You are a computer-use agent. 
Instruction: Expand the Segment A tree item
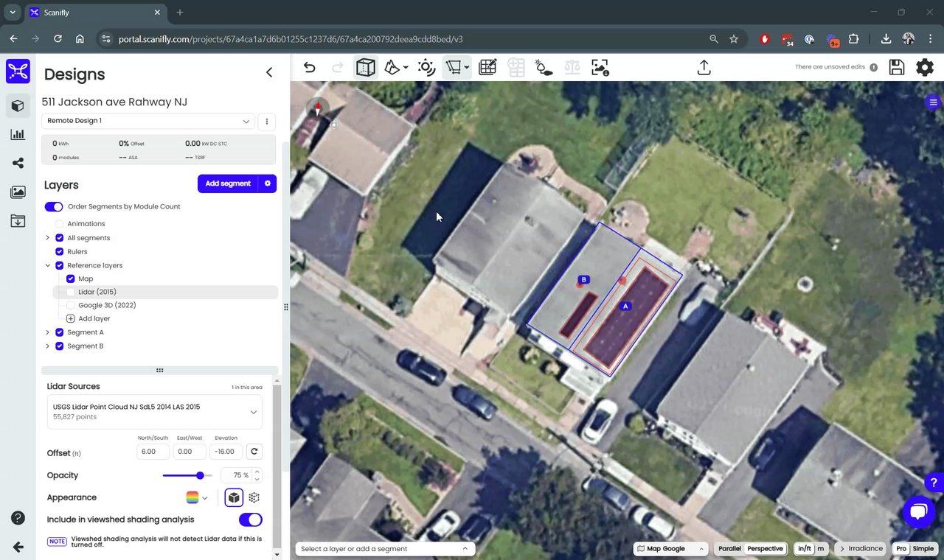[48, 333]
